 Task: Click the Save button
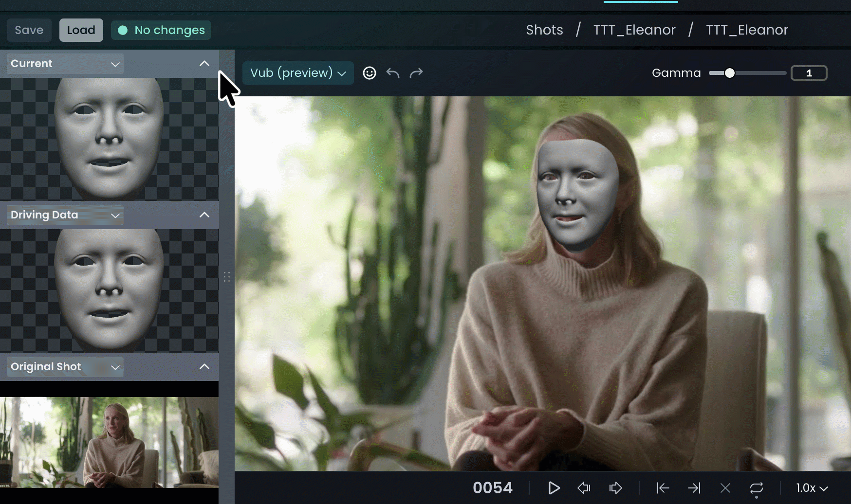tap(29, 30)
